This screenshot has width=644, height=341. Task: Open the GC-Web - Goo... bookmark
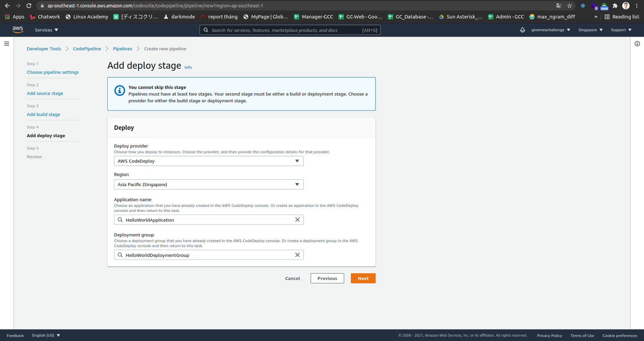[360, 17]
